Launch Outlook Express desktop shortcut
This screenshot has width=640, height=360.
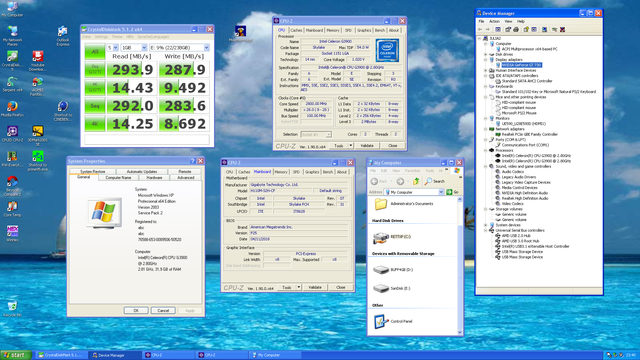(62, 36)
